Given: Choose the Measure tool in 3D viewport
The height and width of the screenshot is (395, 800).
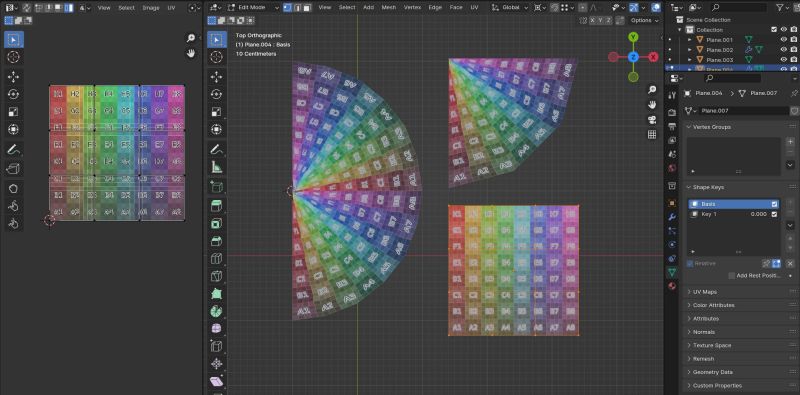Looking at the screenshot, I should click(217, 167).
